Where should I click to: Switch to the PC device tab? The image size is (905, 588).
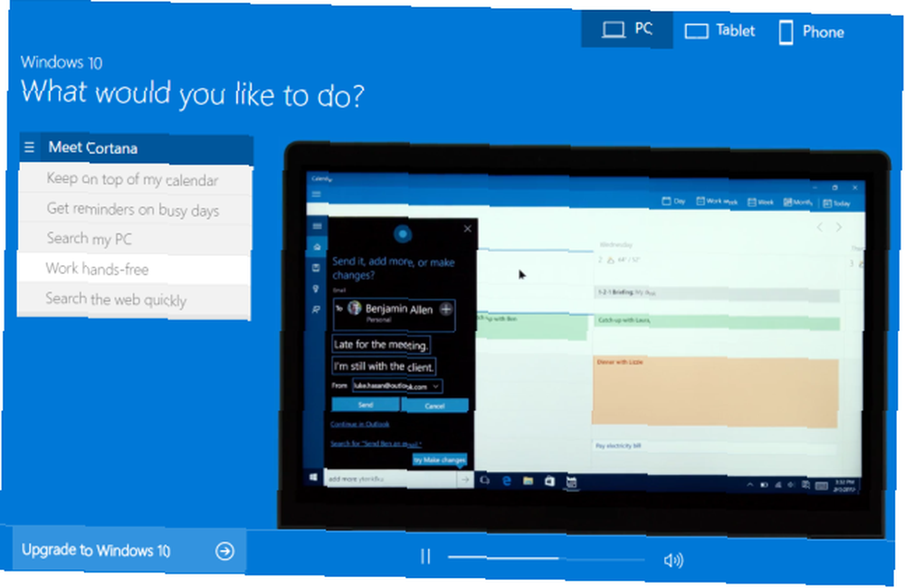click(627, 29)
